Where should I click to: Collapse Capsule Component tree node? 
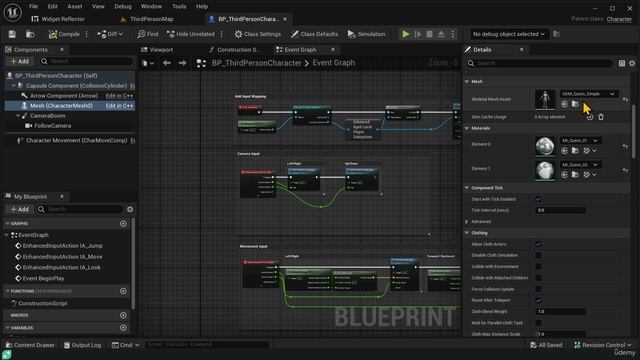click(13, 86)
